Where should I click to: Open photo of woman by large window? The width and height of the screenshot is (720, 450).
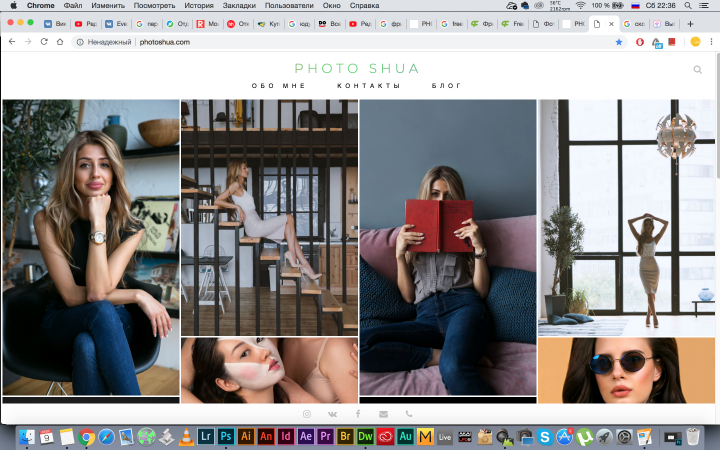(x=627, y=218)
